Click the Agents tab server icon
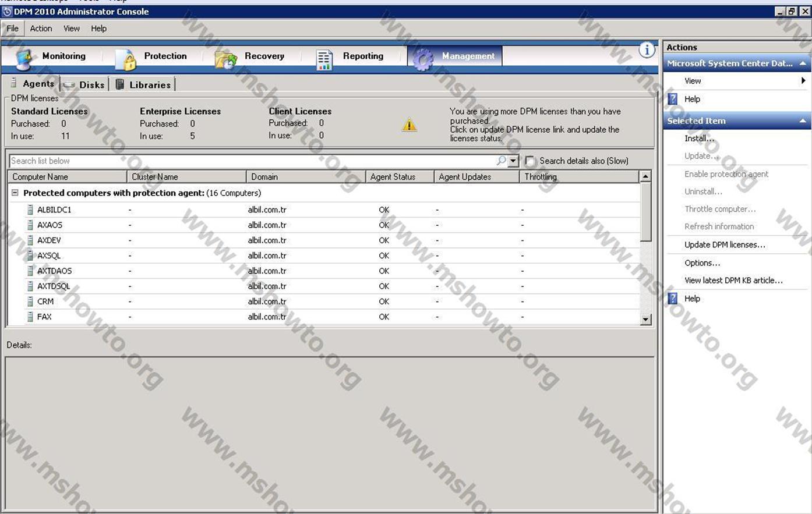 (x=14, y=83)
